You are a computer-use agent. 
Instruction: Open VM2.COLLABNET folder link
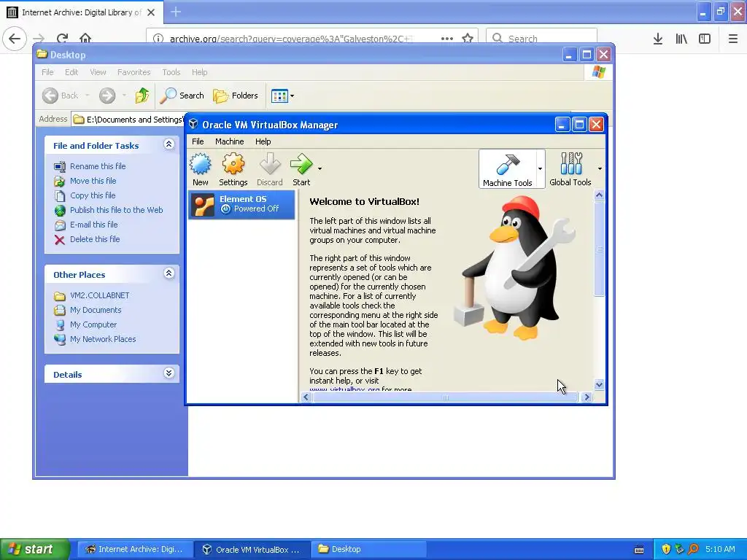[99, 295]
